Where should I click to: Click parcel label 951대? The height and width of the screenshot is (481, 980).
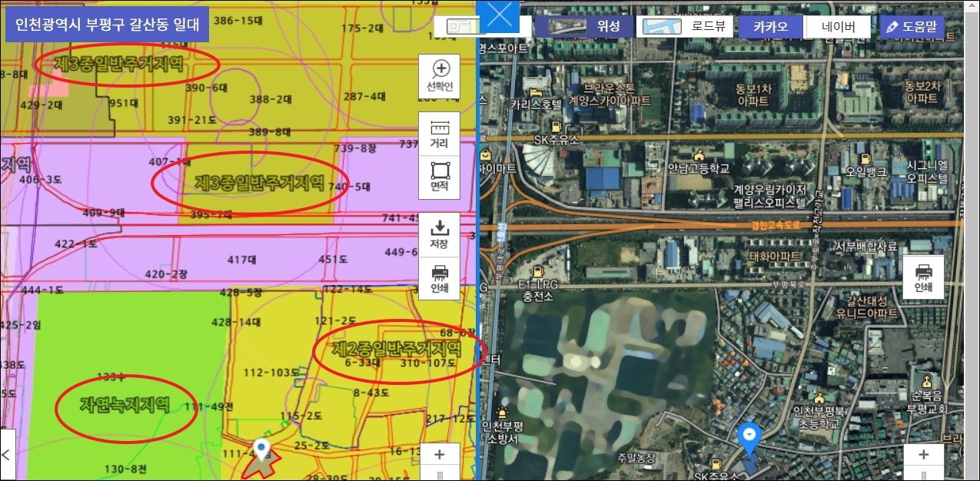click(x=123, y=103)
